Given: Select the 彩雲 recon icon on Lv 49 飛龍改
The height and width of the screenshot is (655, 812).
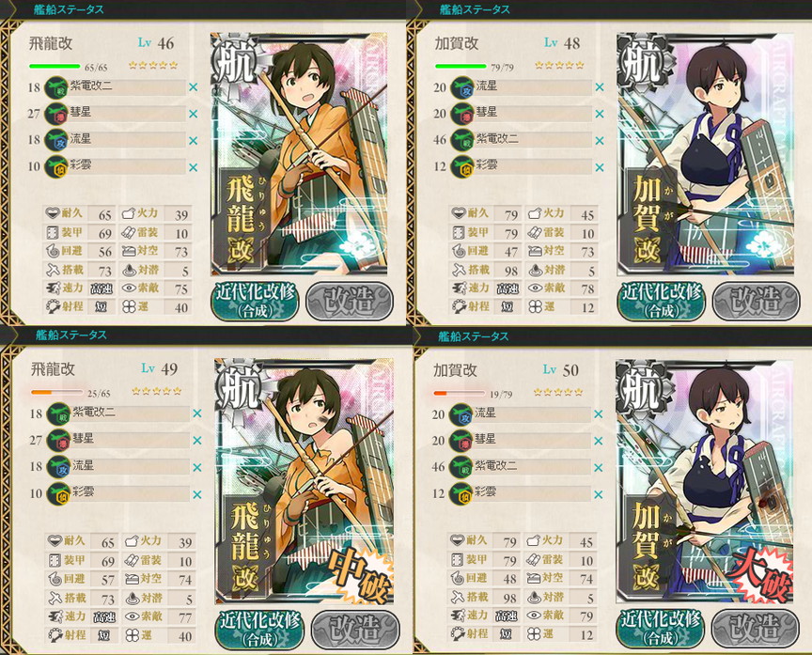Looking at the screenshot, I should point(58,494).
